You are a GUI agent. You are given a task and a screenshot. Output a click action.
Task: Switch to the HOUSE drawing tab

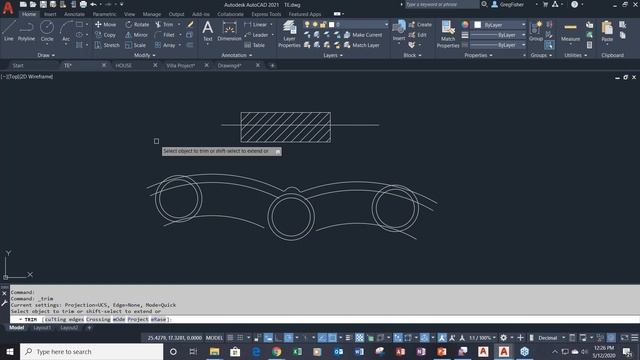click(x=123, y=65)
